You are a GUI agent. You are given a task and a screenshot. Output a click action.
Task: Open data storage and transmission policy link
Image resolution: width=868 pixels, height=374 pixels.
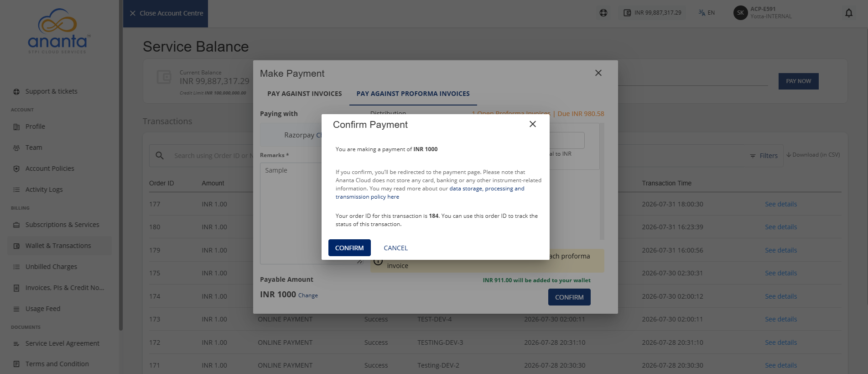430,193
